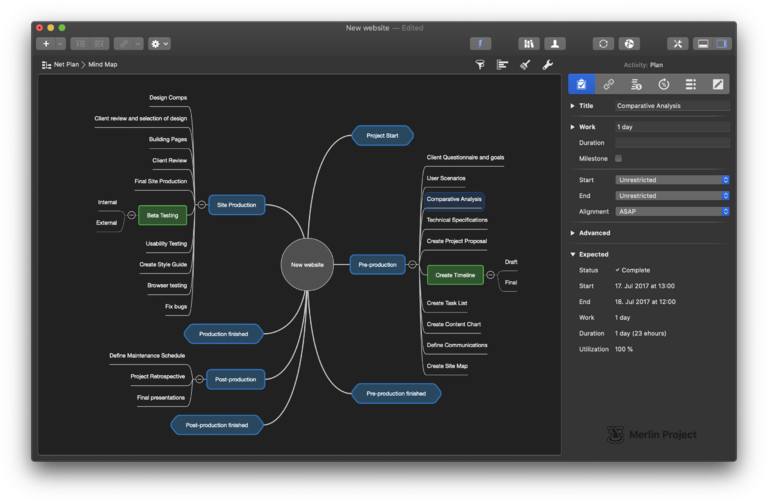Click the grouping bars icon

point(502,65)
